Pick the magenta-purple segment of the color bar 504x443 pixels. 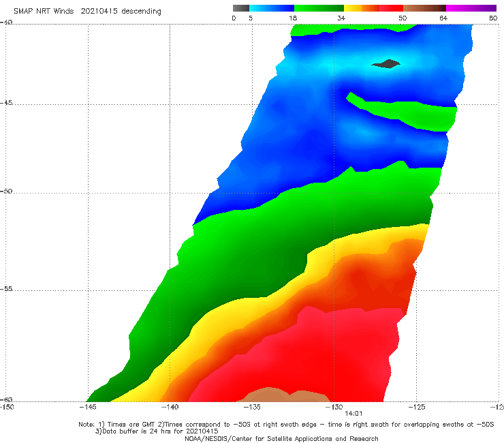click(x=471, y=8)
